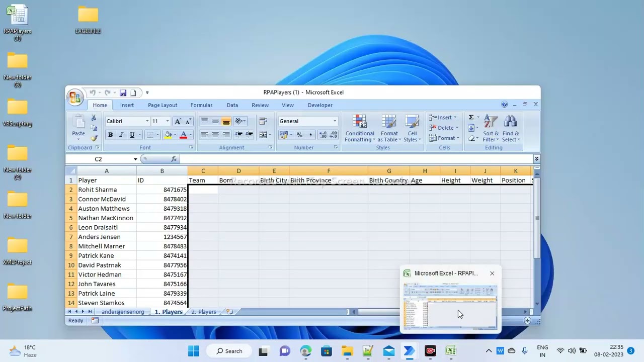Screen dimensions: 644x362
Task: Click the formula bar input field
Action: click(356, 159)
